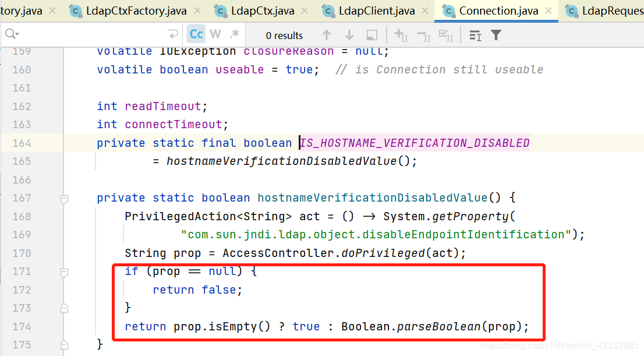Image resolution: width=644 pixels, height=356 pixels.
Task: Go to next occurrence arrow
Action: [349, 36]
